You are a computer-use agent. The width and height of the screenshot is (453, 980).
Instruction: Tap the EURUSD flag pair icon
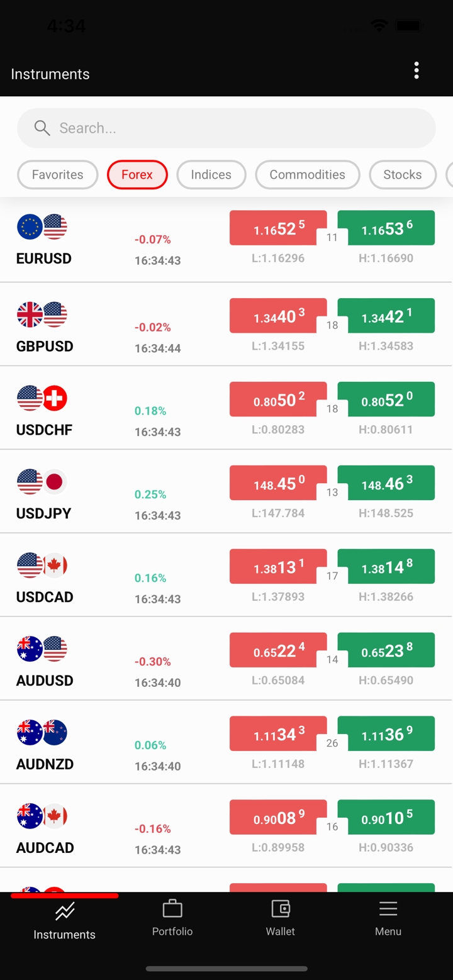coord(42,227)
